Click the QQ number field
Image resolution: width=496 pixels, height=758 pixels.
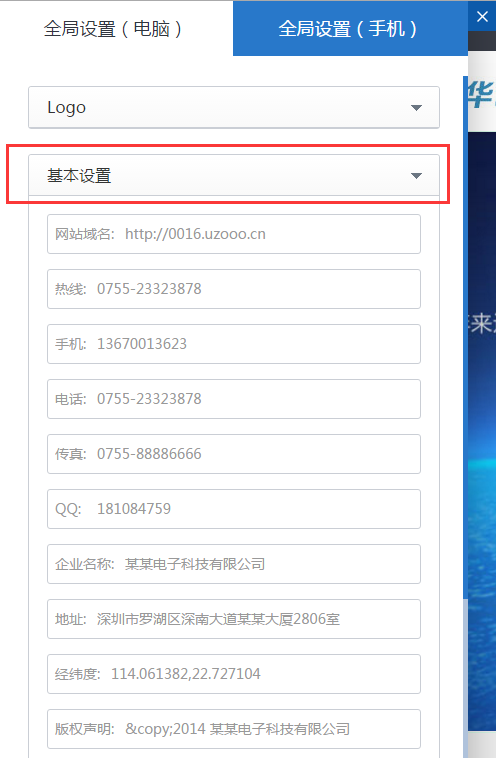pyautogui.click(x=234, y=509)
